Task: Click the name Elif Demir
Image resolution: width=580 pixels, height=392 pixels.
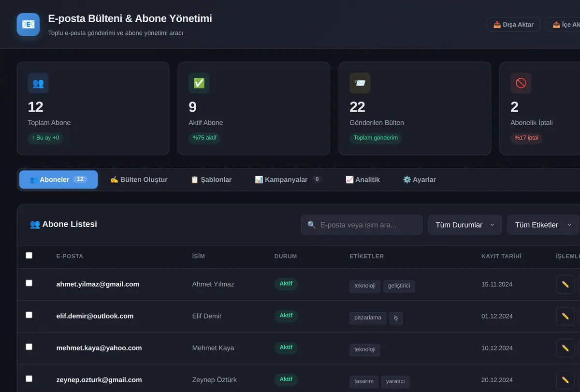Action: click(207, 316)
